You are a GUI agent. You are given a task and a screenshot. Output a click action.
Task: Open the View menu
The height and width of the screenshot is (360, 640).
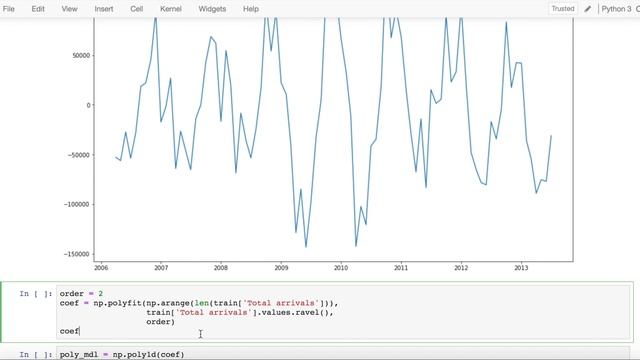click(x=69, y=9)
